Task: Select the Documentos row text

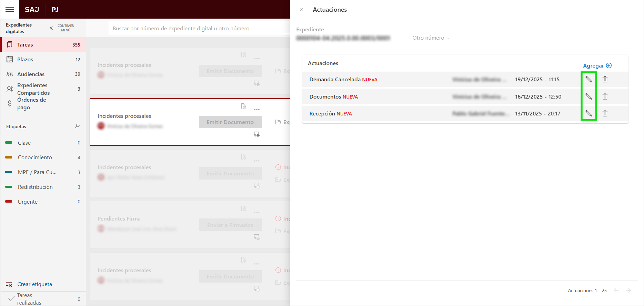Action: pyautogui.click(x=325, y=96)
